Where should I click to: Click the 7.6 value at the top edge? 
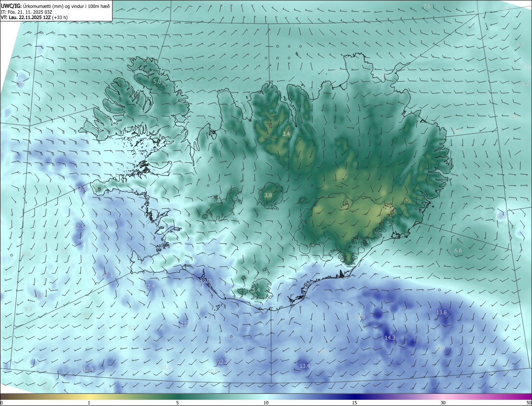[x=427, y=6]
